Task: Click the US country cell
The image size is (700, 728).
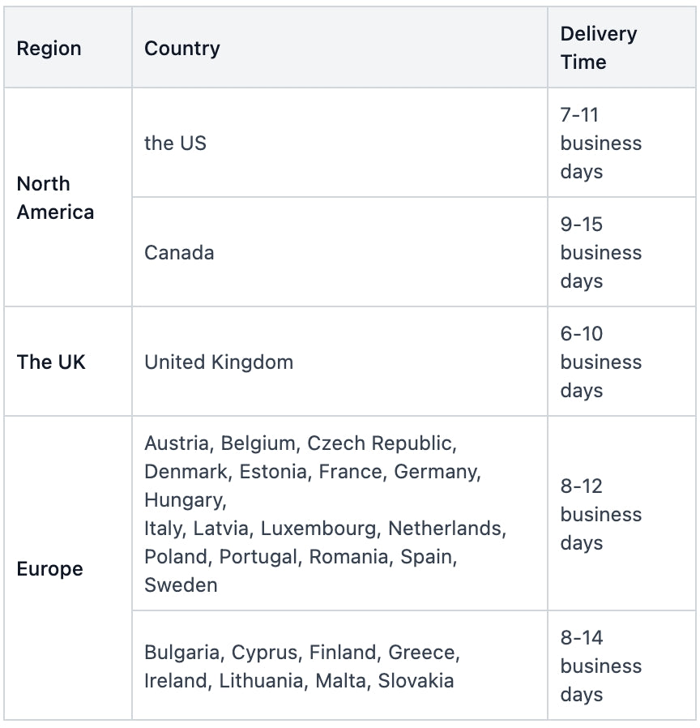Action: pyautogui.click(x=176, y=143)
